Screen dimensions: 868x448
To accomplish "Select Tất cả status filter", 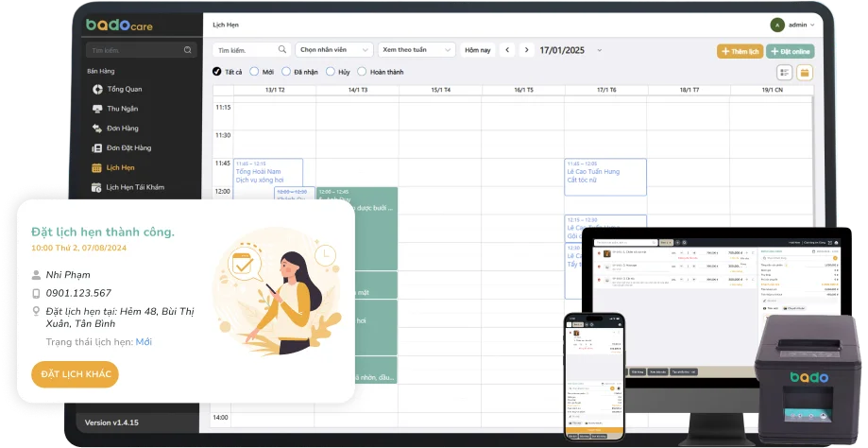I will 217,72.
